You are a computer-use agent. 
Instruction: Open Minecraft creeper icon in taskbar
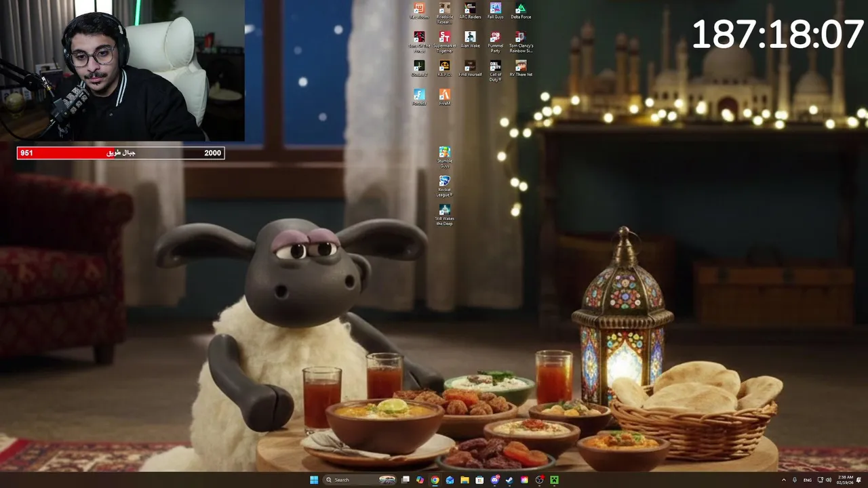pyautogui.click(x=554, y=480)
